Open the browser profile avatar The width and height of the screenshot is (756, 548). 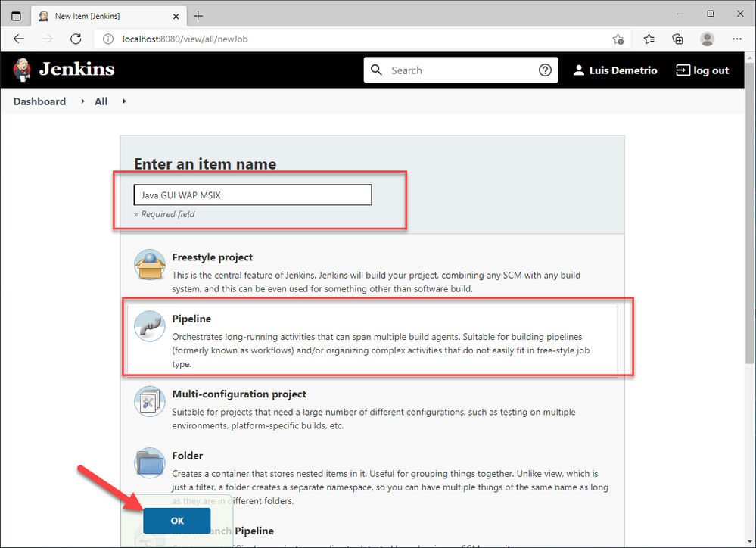(x=708, y=39)
